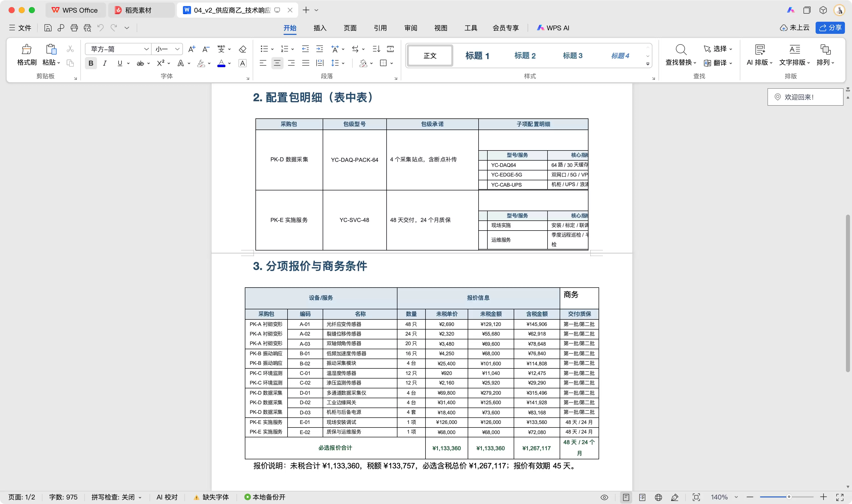Open the 页面 ribbon tab
The height and width of the screenshot is (504, 852).
pos(350,28)
